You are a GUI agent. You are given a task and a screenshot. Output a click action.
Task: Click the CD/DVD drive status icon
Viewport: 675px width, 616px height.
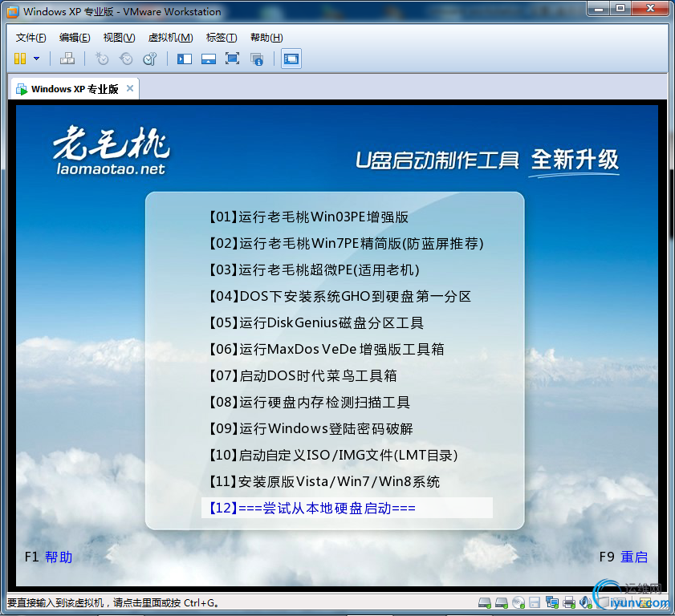[x=518, y=603]
